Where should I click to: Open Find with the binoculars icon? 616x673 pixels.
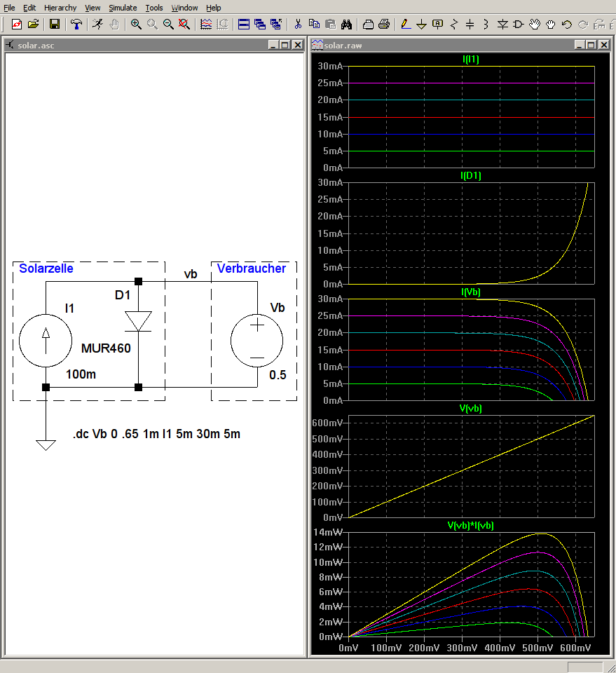(347, 24)
